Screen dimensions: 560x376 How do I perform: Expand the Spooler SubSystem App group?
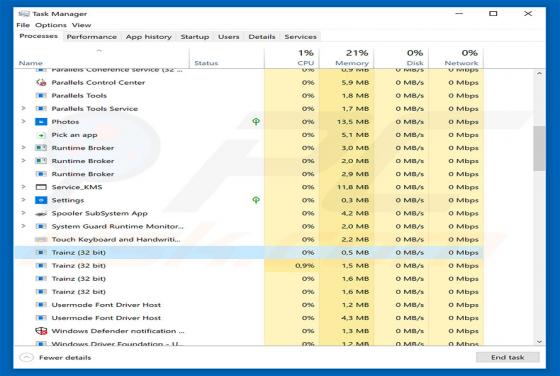[23, 213]
